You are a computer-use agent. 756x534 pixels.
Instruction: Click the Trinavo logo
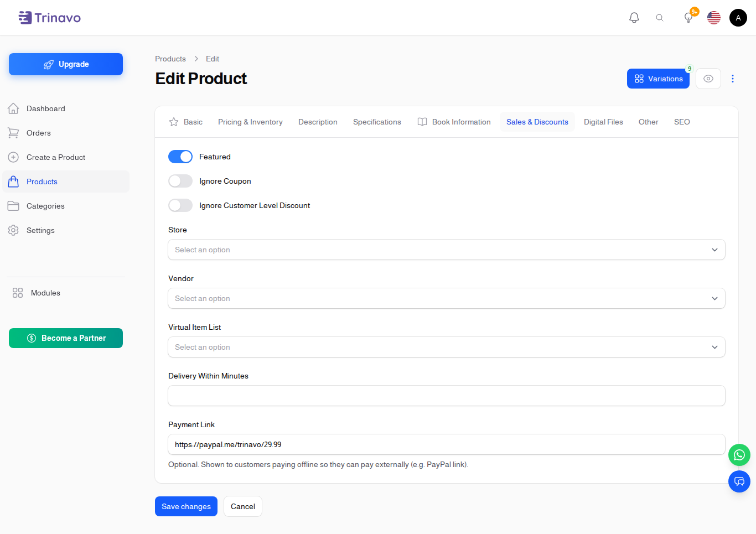[49, 18]
